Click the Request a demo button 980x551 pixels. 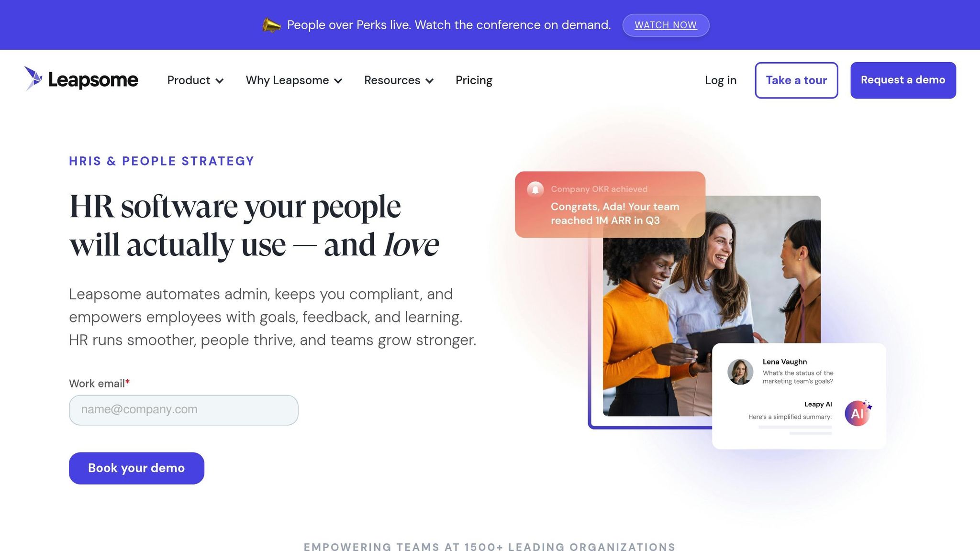click(903, 80)
